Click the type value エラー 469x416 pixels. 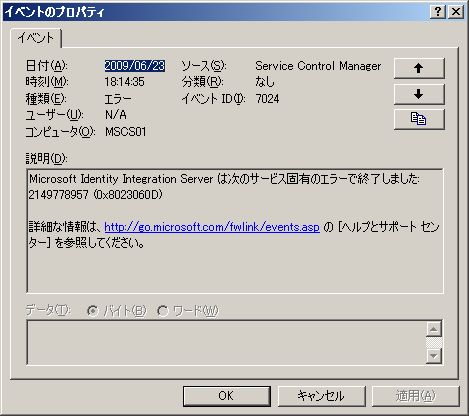click(118, 99)
